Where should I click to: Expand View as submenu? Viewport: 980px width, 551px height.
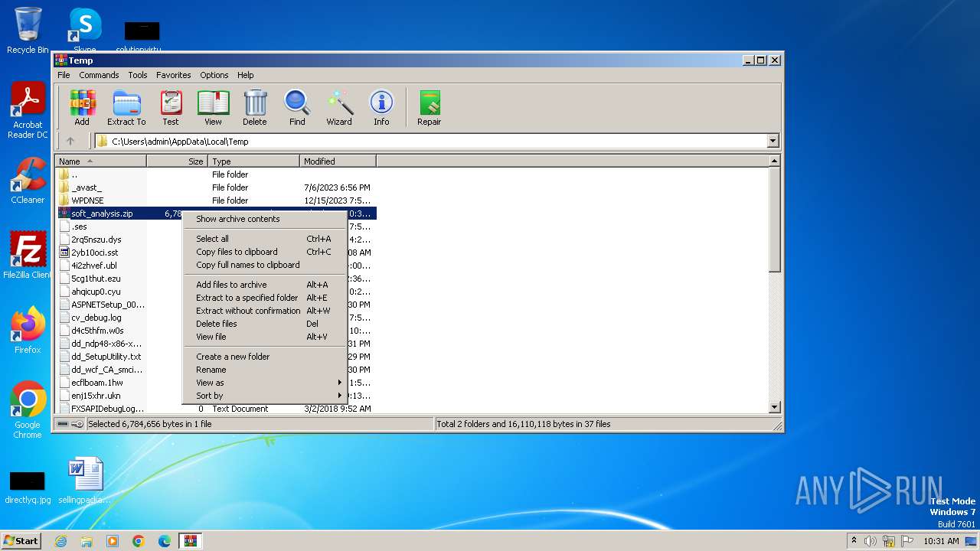265,383
